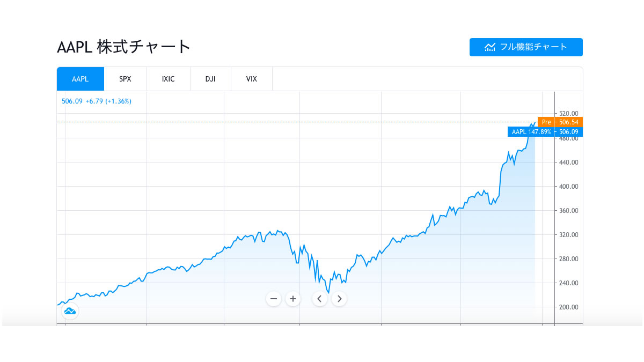This screenshot has height=362, width=644.
Task: Click the 320.00 price scale label
Action: [568, 235]
